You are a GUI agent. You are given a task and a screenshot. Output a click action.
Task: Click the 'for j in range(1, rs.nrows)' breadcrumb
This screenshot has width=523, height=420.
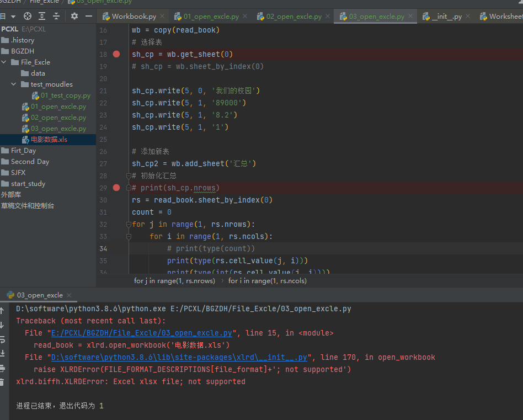pos(174,281)
